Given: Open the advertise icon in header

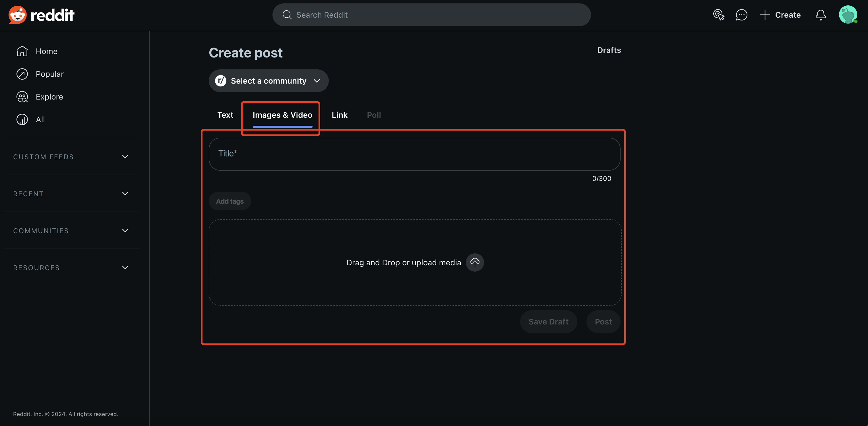Looking at the screenshot, I should coord(718,15).
